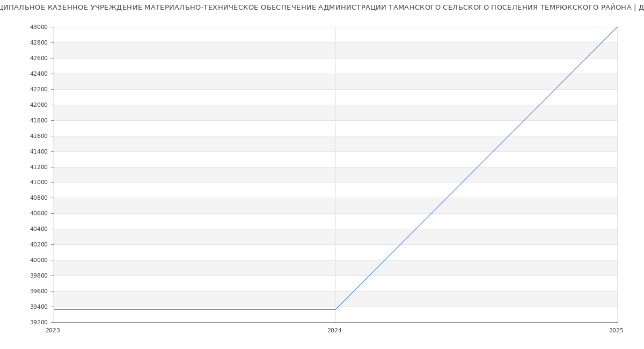Viewport: 644px width, 349px height.
Task: Click the 41800 y-axis value
Action: (39, 121)
